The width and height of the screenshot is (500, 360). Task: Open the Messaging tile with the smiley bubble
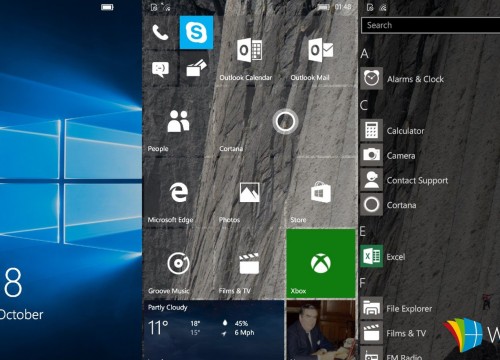(x=160, y=69)
